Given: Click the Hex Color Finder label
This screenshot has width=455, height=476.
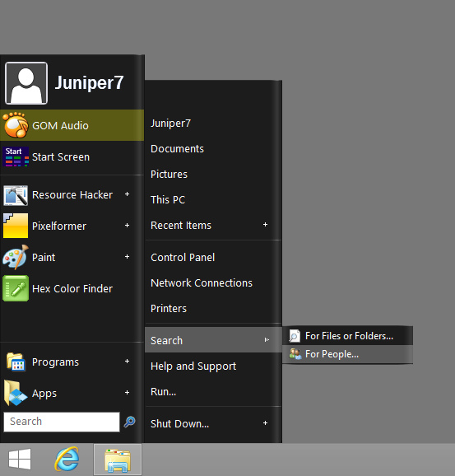Looking at the screenshot, I should (72, 288).
